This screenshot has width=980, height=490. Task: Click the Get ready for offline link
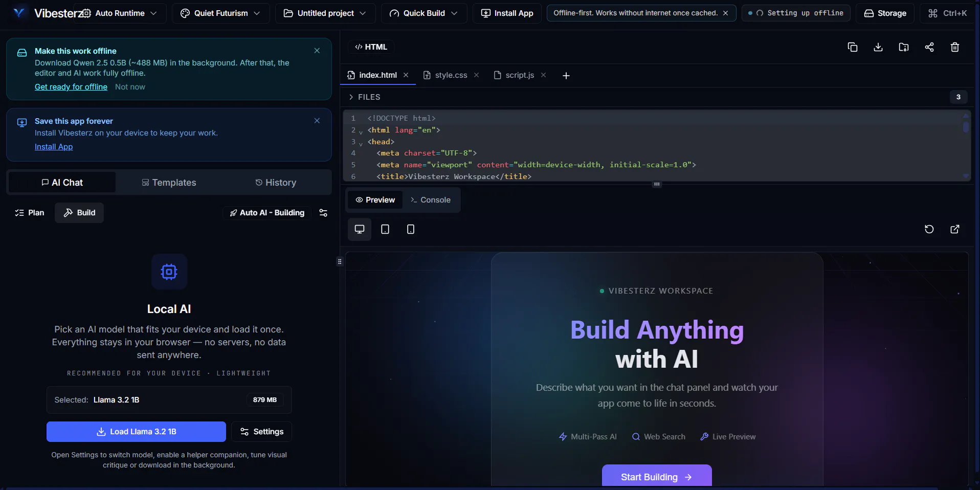[x=71, y=87]
